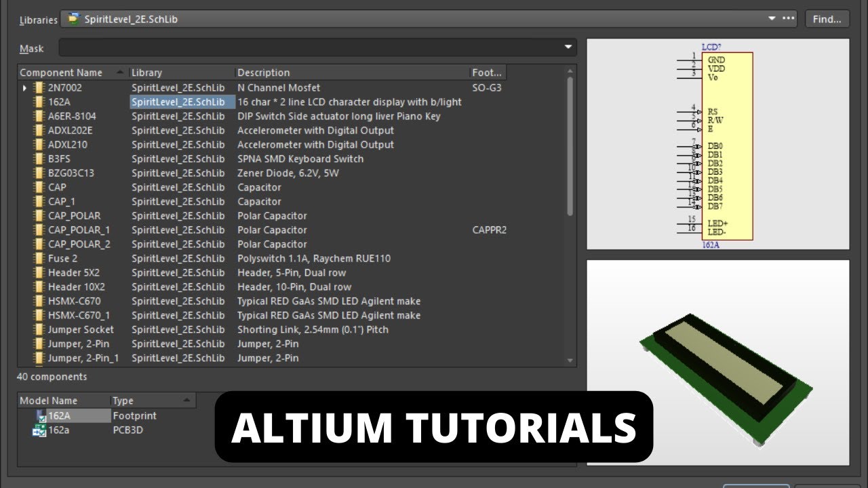Select the CAP_POLAR_1 component row
The height and width of the screenshot is (488, 868).
tap(292, 230)
